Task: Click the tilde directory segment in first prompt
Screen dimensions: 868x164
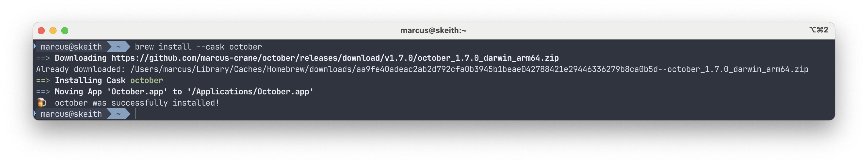Action: [118, 47]
